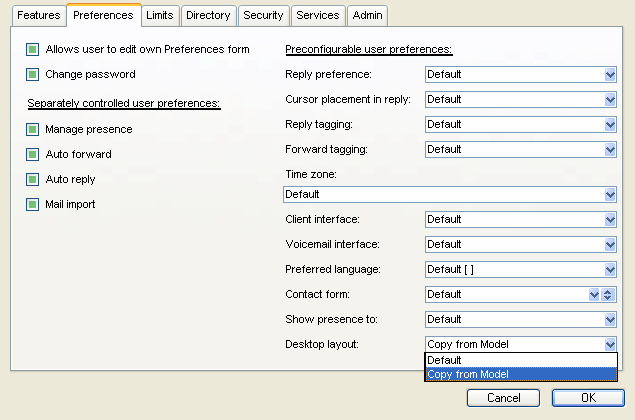Go to the Admin tab

click(x=367, y=15)
